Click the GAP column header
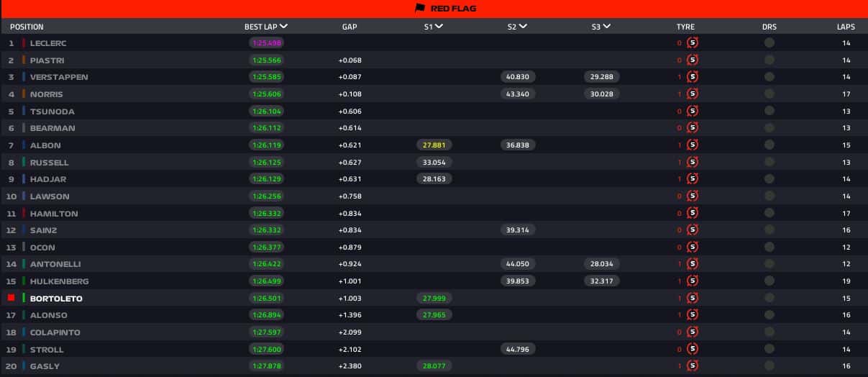The height and width of the screenshot is (377, 868). 350,27
